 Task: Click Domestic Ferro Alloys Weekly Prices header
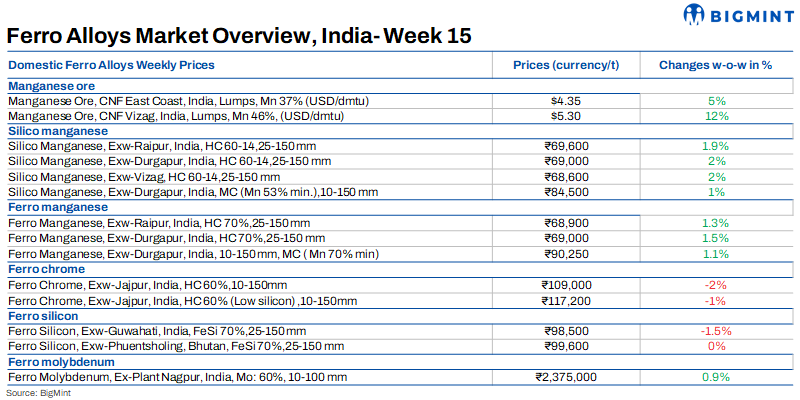pos(111,65)
